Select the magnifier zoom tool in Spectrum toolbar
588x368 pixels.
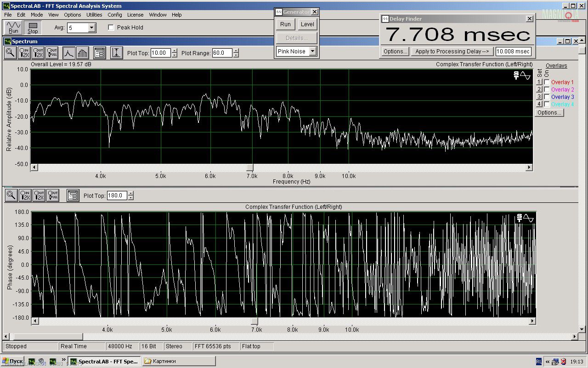[11, 53]
